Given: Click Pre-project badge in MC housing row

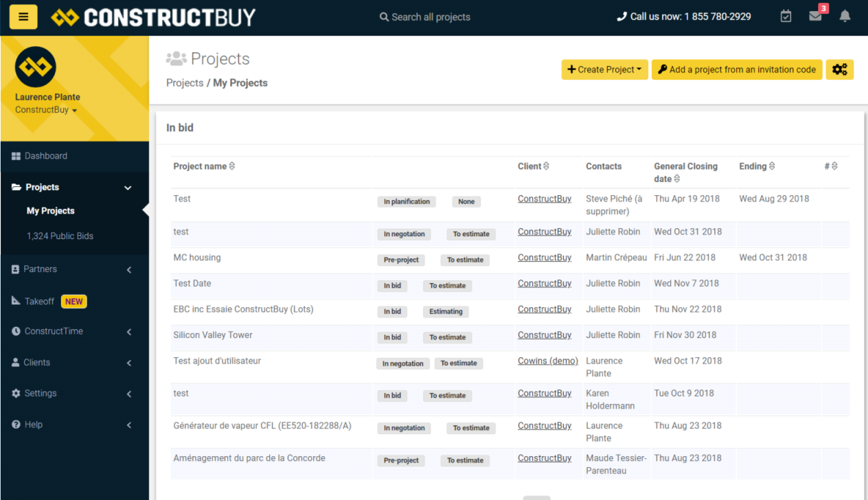Looking at the screenshot, I should pyautogui.click(x=401, y=260).
